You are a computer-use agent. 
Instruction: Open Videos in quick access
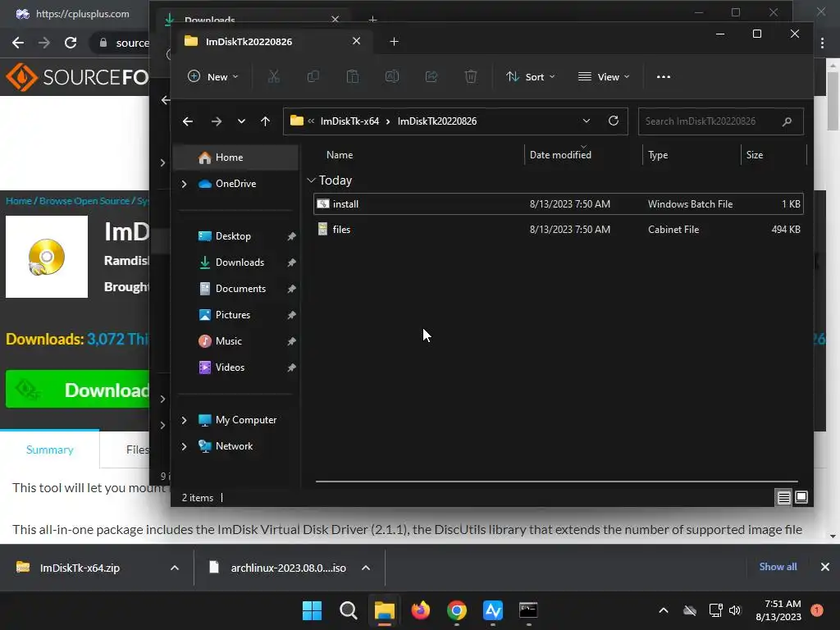click(230, 367)
